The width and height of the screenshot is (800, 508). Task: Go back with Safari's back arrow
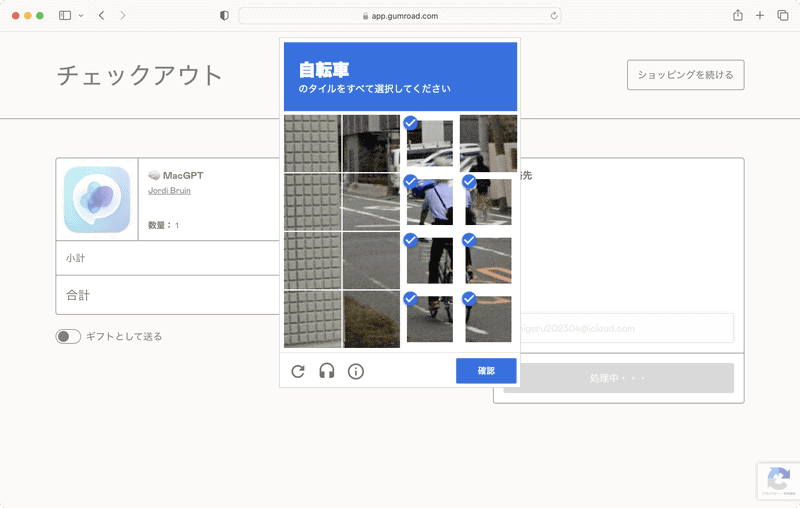102,15
